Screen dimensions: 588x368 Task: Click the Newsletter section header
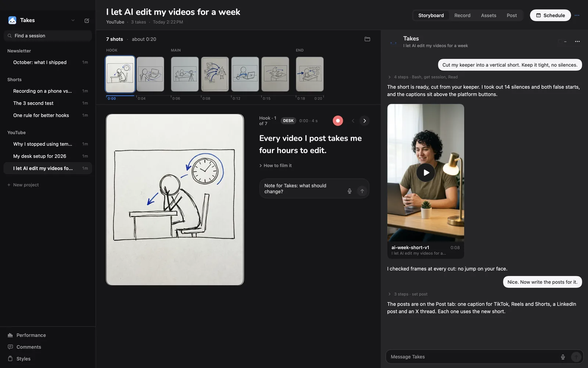[x=19, y=51]
